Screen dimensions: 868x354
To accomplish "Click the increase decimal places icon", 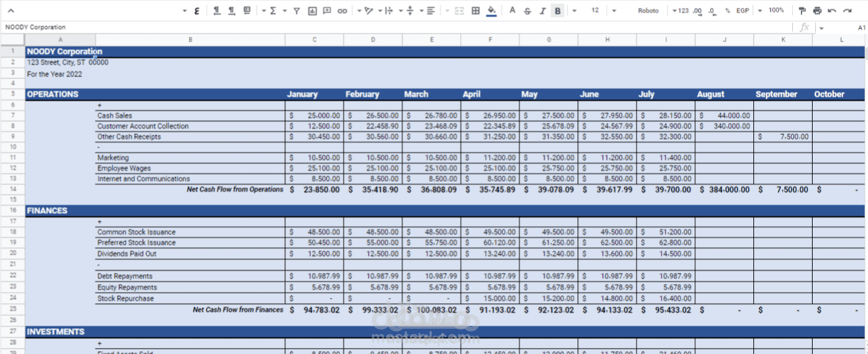I will (x=697, y=11).
